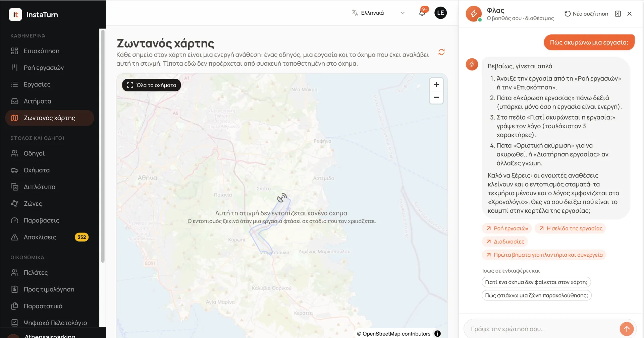Open notifications bell icon
The width and height of the screenshot is (644, 338).
[422, 13]
